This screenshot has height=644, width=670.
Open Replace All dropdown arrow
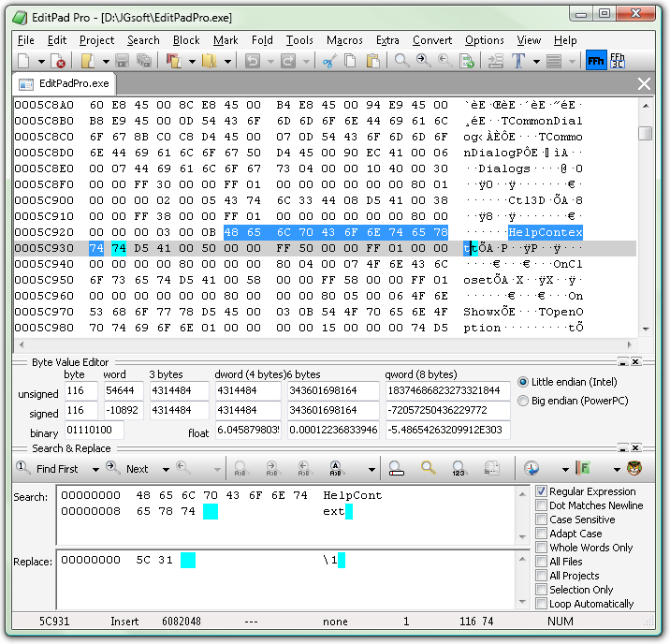tap(371, 470)
